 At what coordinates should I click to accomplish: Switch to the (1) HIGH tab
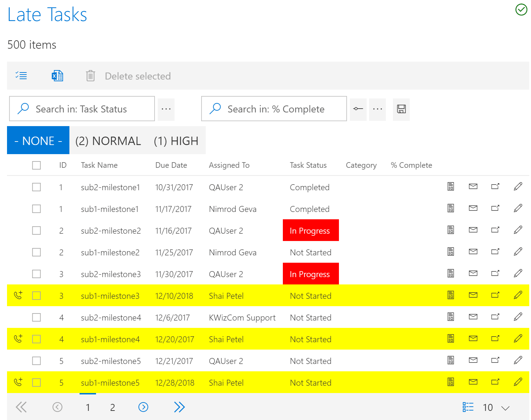176,140
